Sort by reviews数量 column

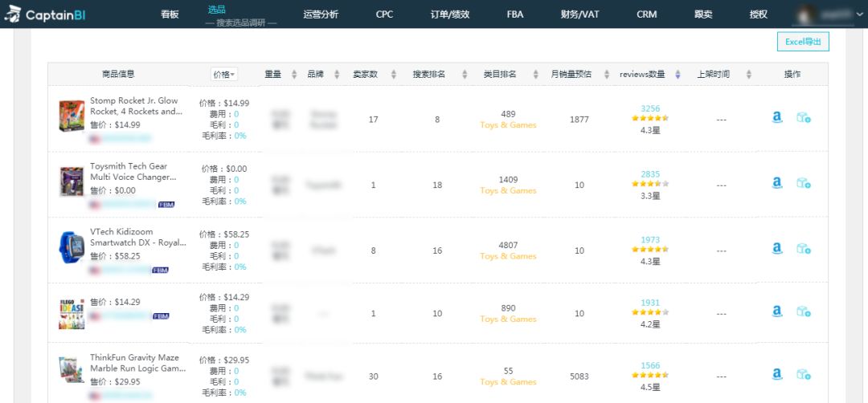click(678, 74)
